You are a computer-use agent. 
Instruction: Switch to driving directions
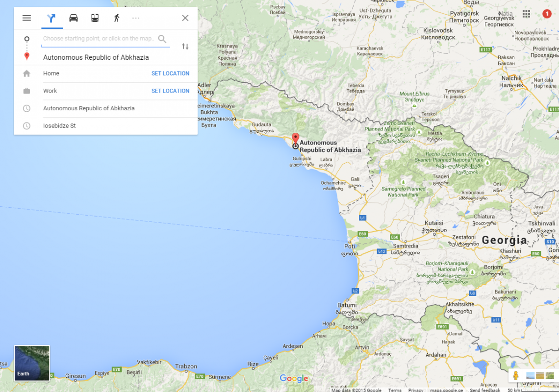pos(74,18)
